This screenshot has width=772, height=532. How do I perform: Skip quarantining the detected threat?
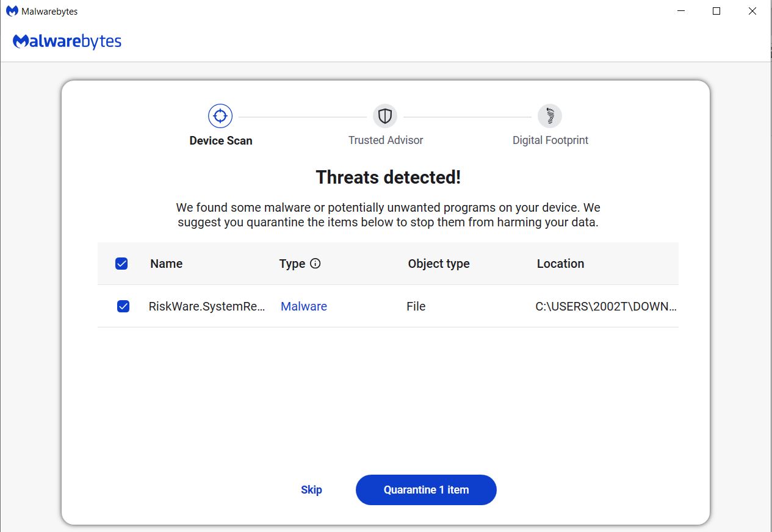[x=311, y=490]
